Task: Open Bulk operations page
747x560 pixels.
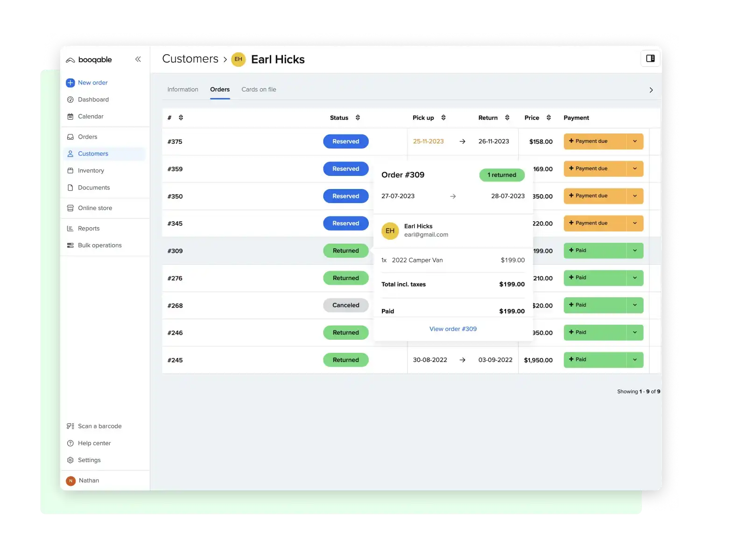Action: pyautogui.click(x=99, y=245)
